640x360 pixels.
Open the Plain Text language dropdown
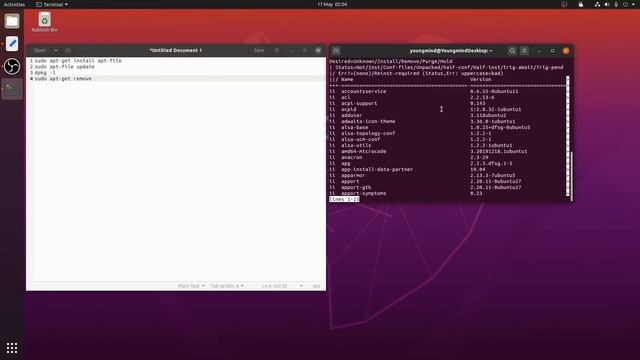[191, 286]
